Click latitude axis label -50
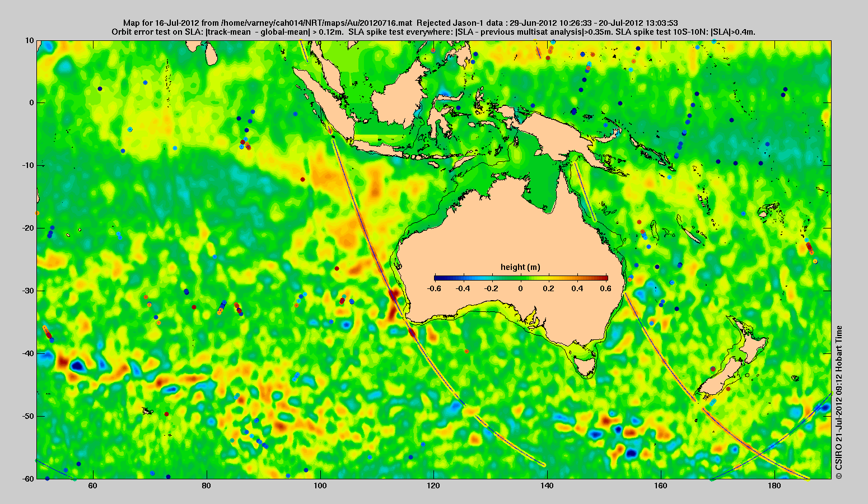The height and width of the screenshot is (504, 868). [28, 416]
